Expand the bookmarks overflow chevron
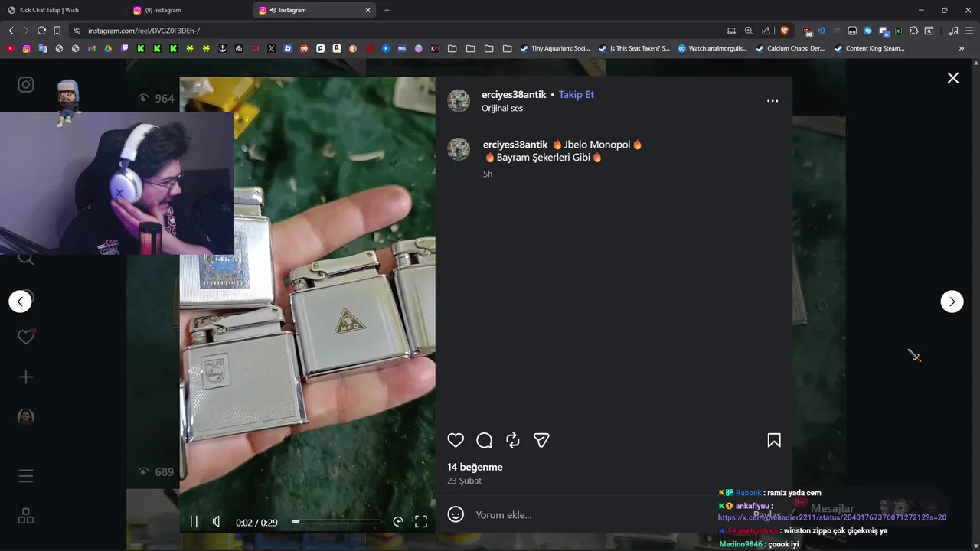The width and height of the screenshot is (980, 551). pyautogui.click(x=962, y=48)
